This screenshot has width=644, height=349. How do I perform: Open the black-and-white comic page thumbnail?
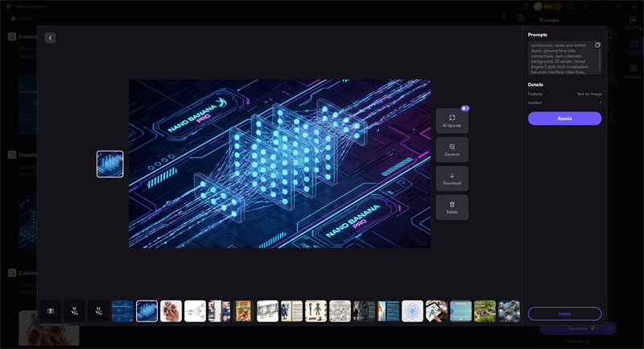tap(340, 311)
